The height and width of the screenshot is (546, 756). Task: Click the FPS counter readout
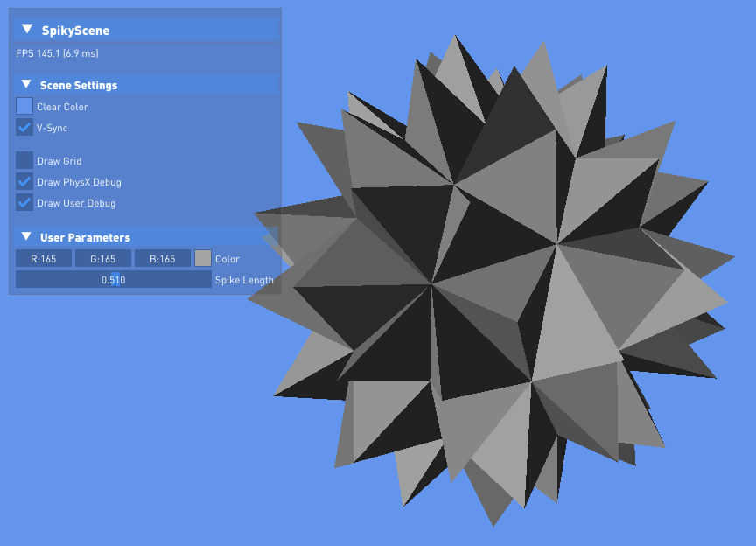pyautogui.click(x=57, y=53)
